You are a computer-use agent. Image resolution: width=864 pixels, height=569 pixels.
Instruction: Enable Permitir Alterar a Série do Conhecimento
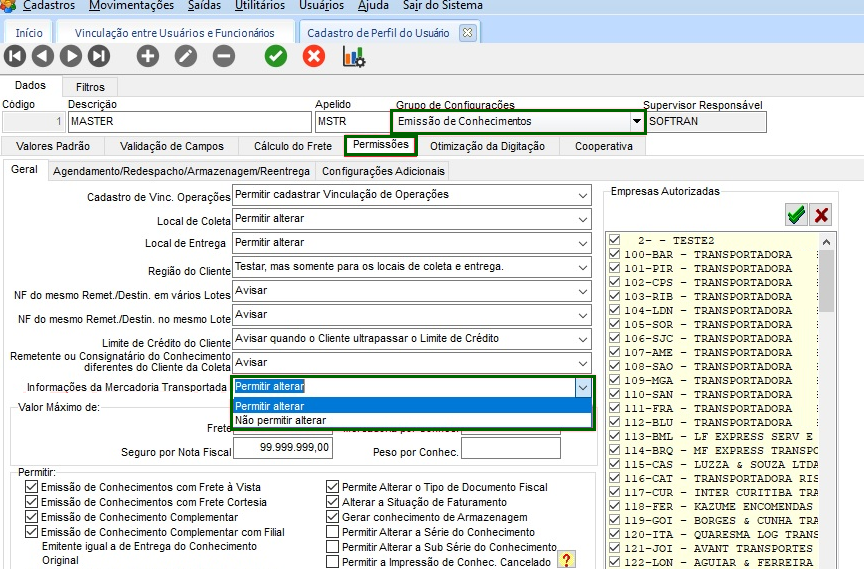[333, 533]
